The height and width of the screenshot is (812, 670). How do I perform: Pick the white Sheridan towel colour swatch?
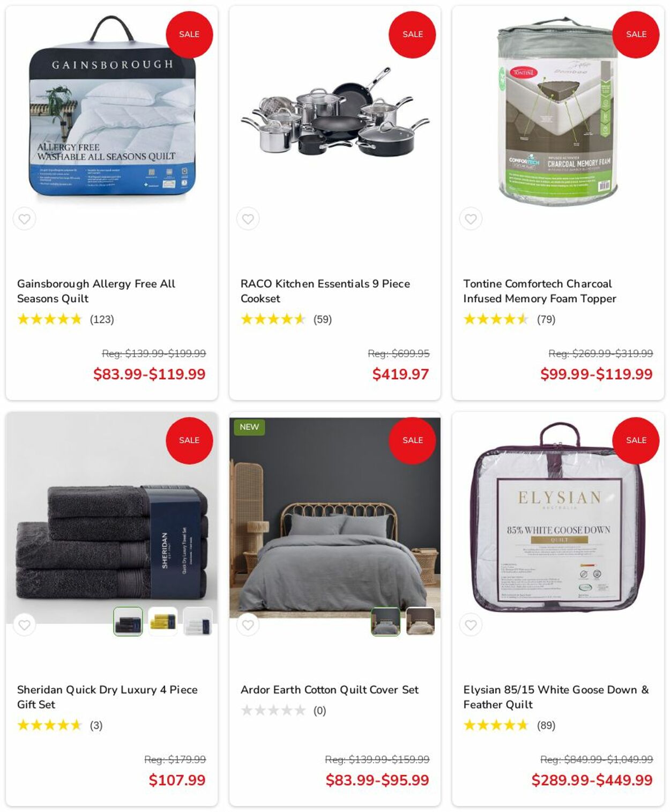(x=198, y=622)
